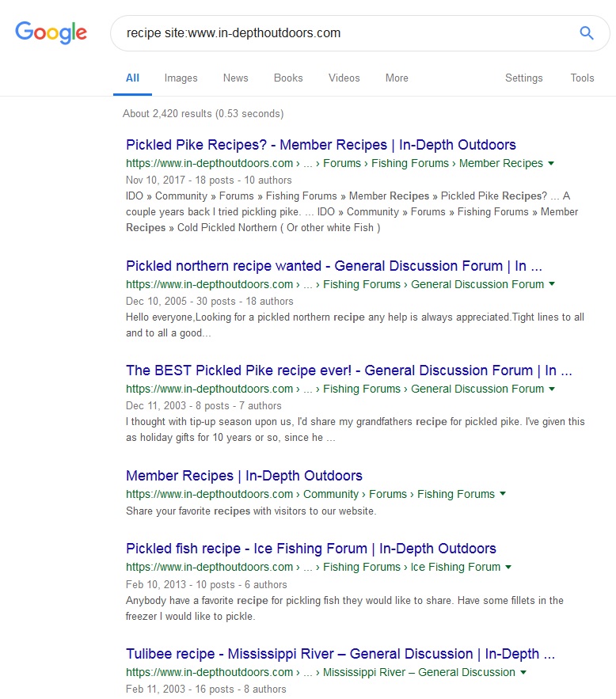
Task: Expand the More menu
Action: (x=397, y=78)
